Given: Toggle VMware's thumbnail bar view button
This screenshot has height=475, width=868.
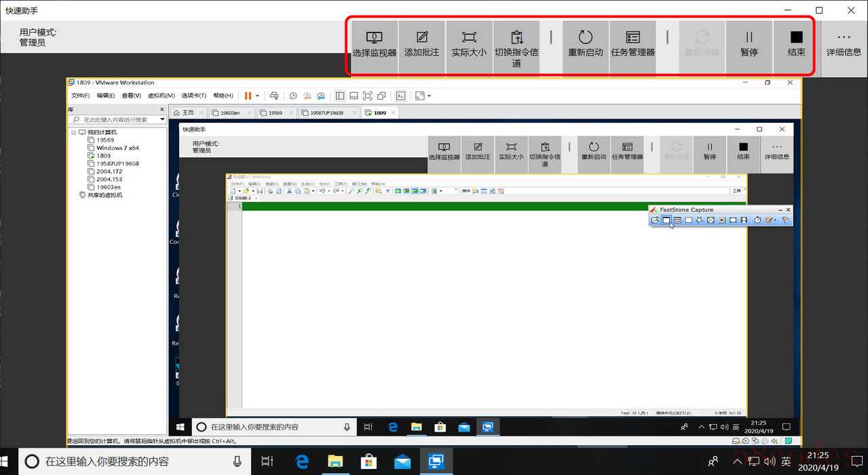Looking at the screenshot, I should click(x=353, y=96).
